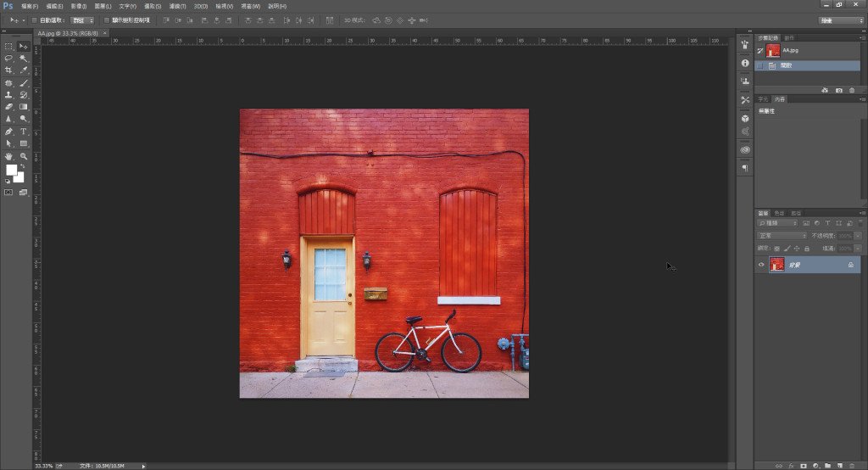Hide the 背景 layer using eye icon
The height and width of the screenshot is (470, 868).
pyautogui.click(x=761, y=266)
